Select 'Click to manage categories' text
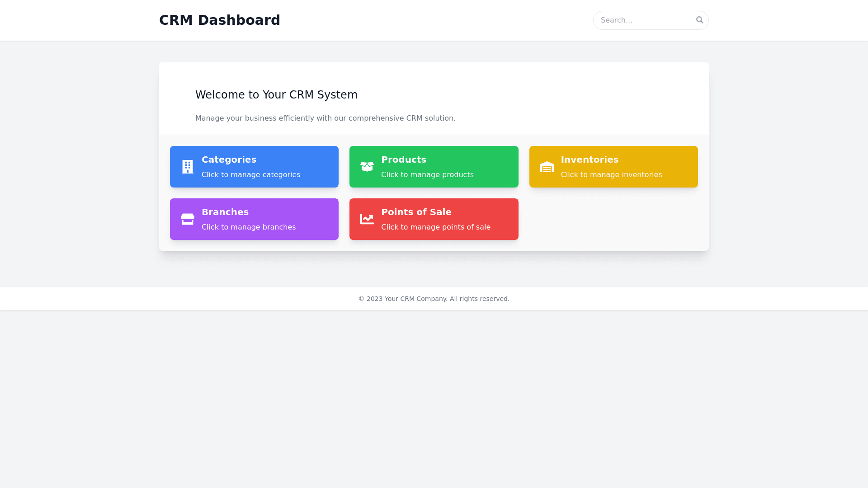868x488 pixels. [250, 175]
